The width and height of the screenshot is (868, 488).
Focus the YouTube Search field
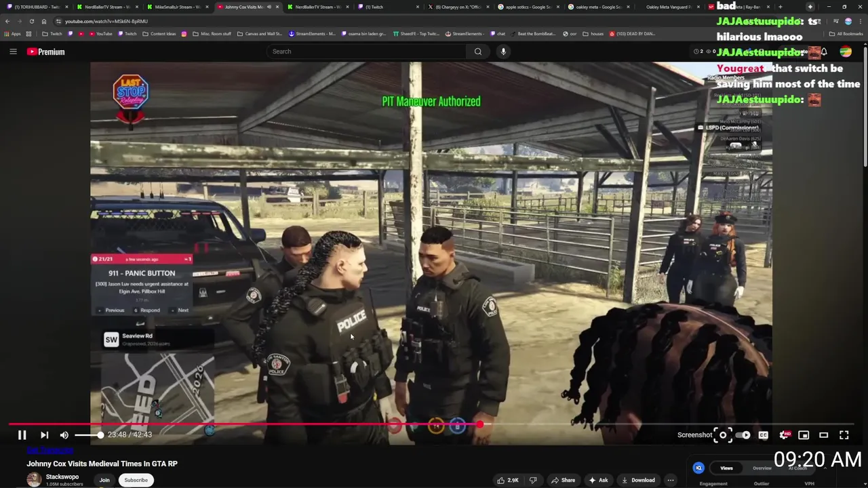point(366,52)
